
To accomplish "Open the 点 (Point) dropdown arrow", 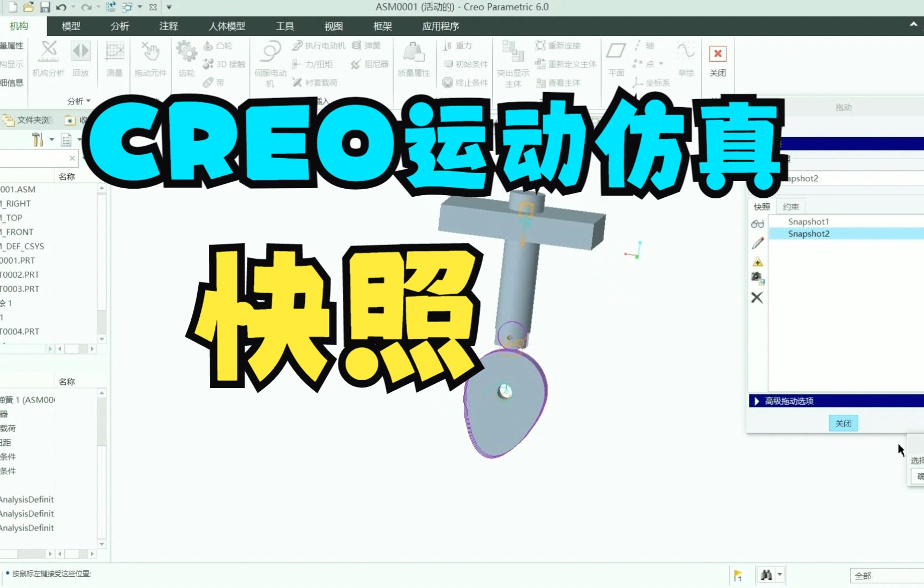I will point(660,63).
